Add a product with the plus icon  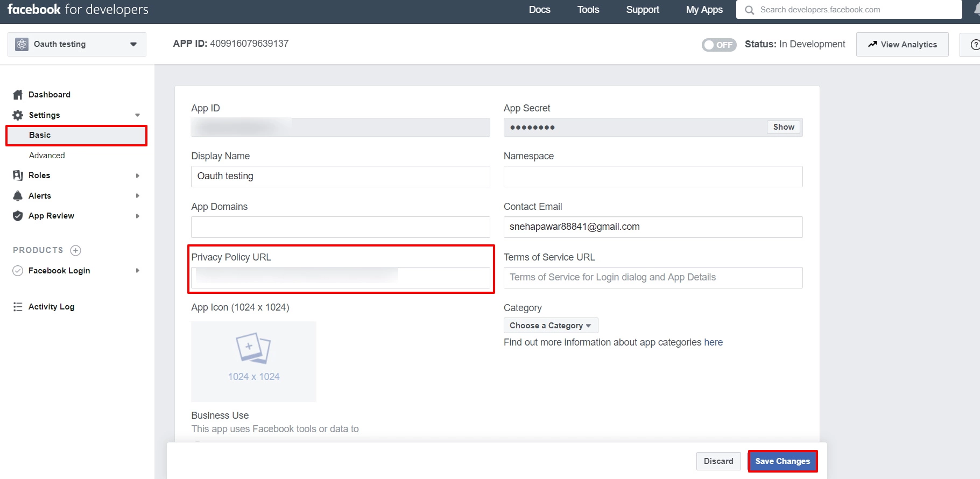pyautogui.click(x=76, y=250)
